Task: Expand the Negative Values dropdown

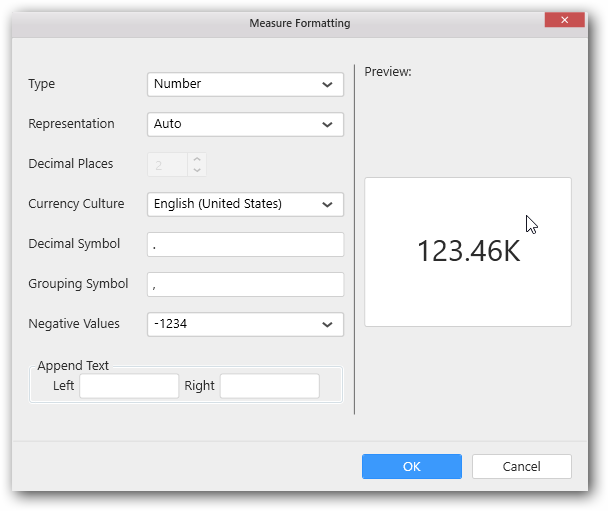Action: point(245,324)
